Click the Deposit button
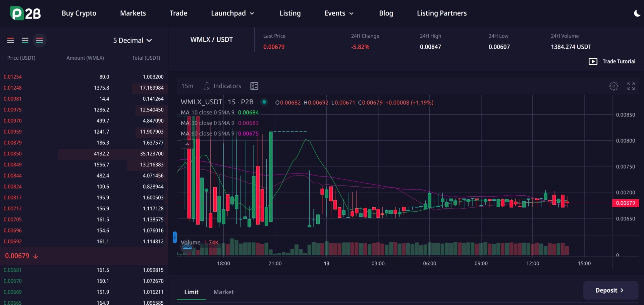This screenshot has height=305, width=644. [610, 290]
